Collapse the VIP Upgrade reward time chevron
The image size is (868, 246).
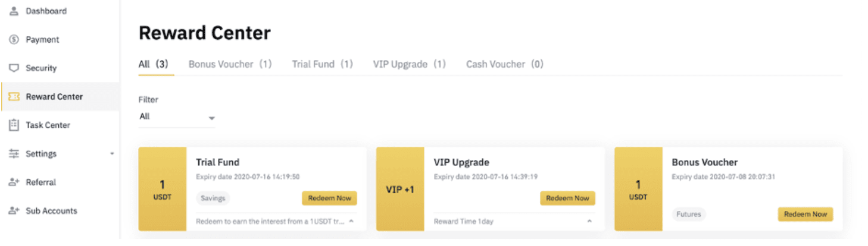(589, 221)
